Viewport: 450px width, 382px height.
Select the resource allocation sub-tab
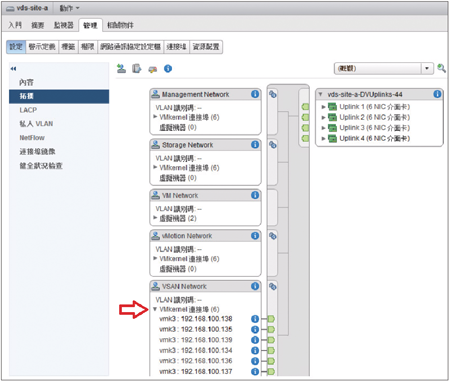(x=206, y=47)
